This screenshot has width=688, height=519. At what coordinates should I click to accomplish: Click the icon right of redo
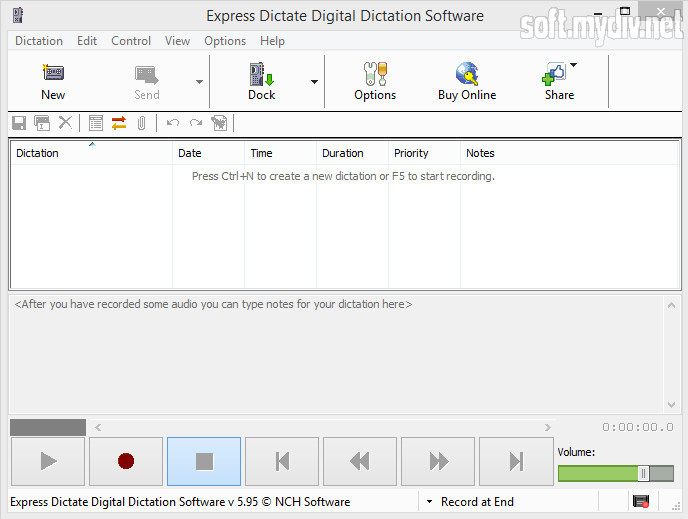[219, 123]
